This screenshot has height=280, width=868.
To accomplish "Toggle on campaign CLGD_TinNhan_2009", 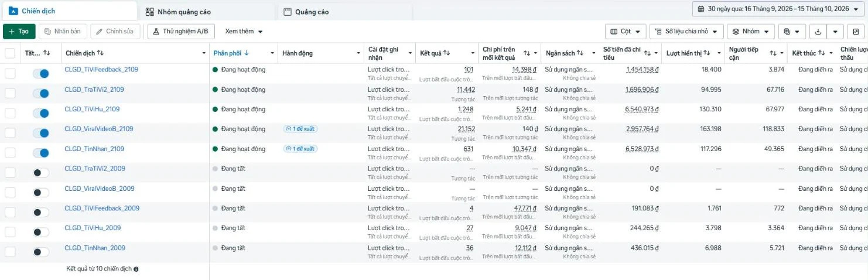I will point(40,252).
